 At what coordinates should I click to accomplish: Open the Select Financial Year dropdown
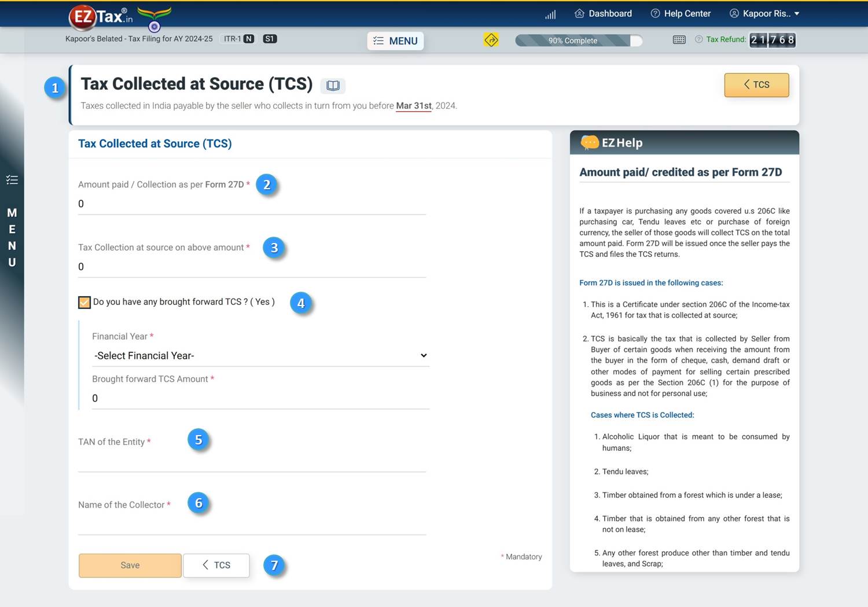[260, 355]
